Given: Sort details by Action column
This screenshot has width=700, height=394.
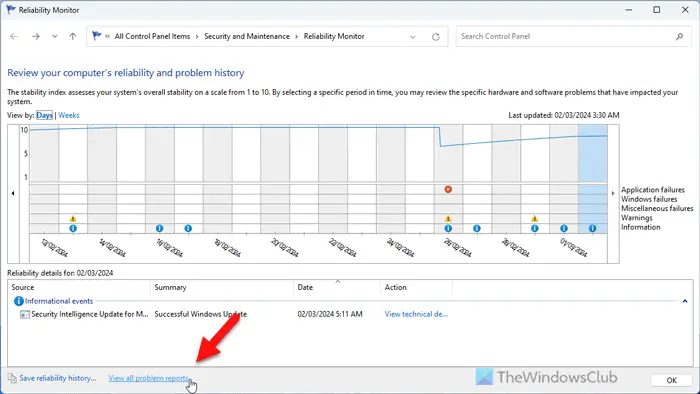Looking at the screenshot, I should coord(417,287).
